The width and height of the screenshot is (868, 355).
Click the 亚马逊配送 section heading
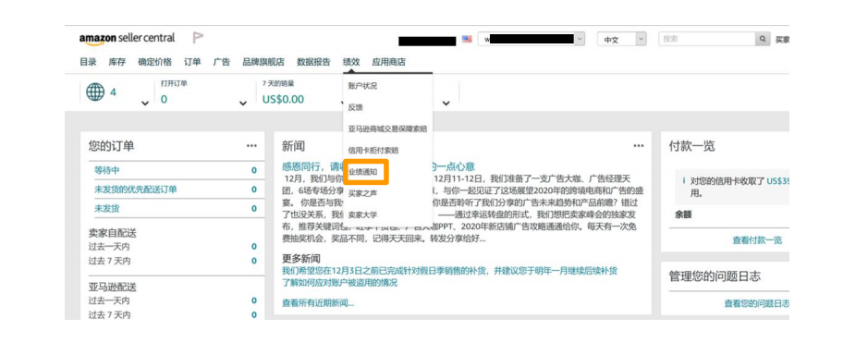coord(113,287)
